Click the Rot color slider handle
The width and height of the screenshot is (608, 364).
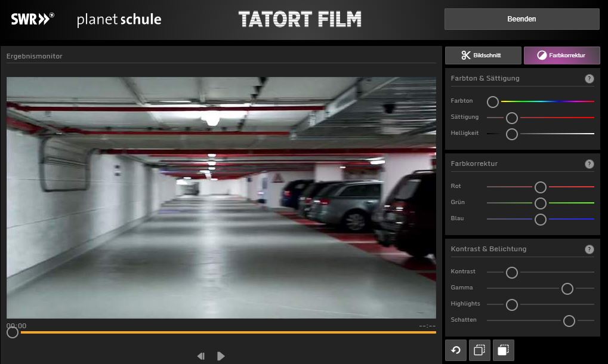tap(541, 187)
